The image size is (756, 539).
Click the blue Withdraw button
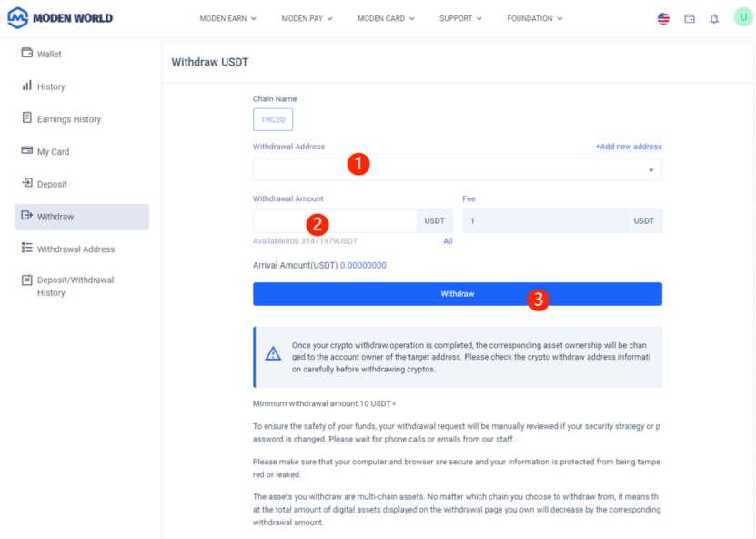coord(457,294)
